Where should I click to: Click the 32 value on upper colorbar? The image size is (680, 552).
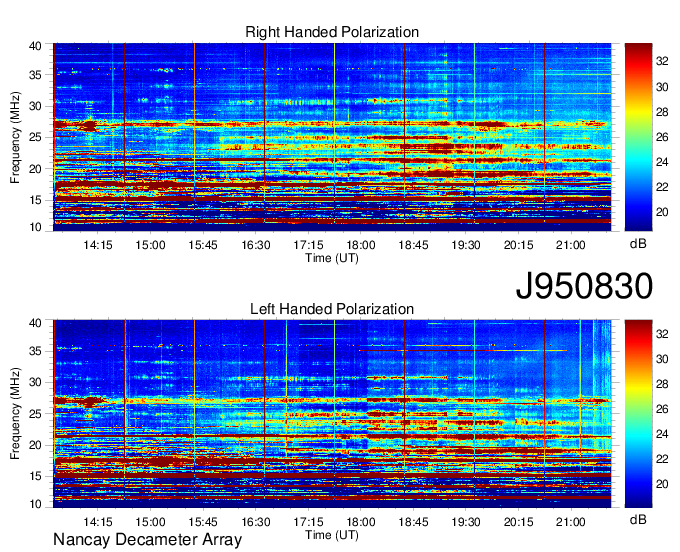(662, 62)
